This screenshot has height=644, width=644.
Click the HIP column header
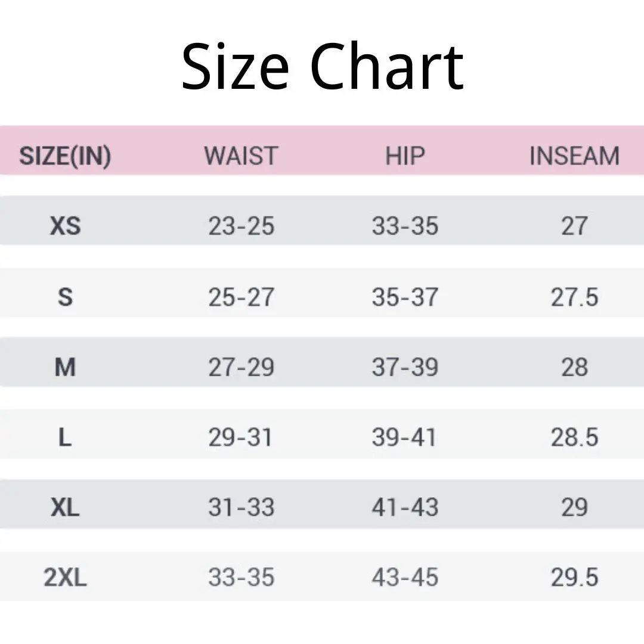coord(405,156)
